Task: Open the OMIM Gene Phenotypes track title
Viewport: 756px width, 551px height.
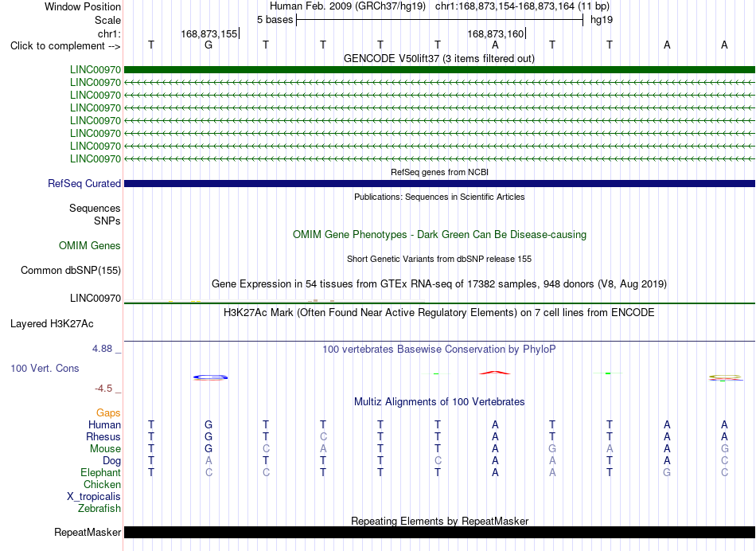Action: pos(439,234)
